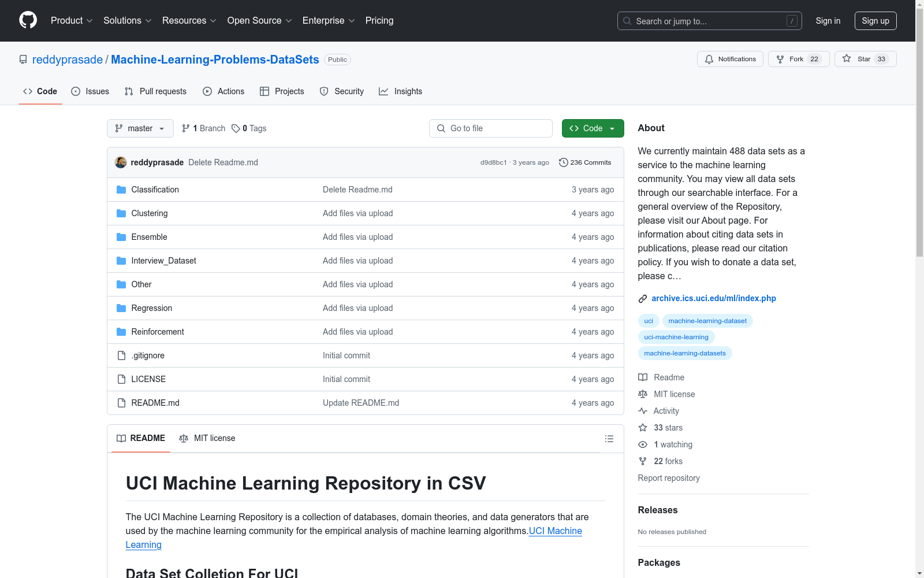Open the Ensemble folder icon
The width and height of the screenshot is (924, 578).
[121, 237]
